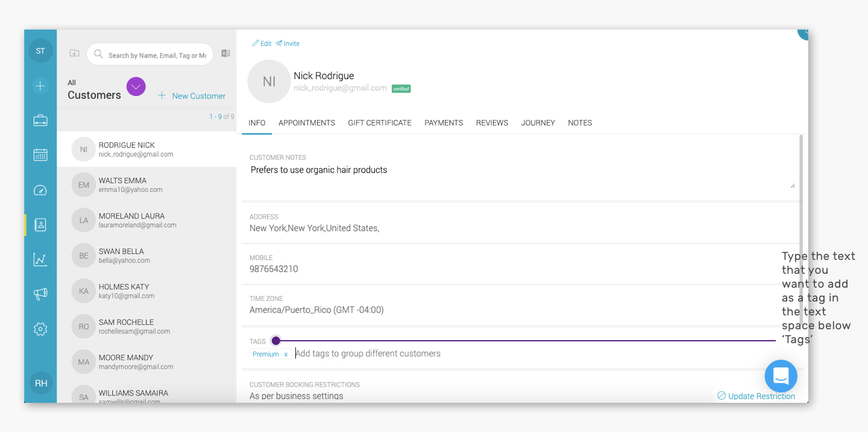This screenshot has width=868, height=433.
Task: Click into the Customer Notes text area
Action: pos(522,175)
